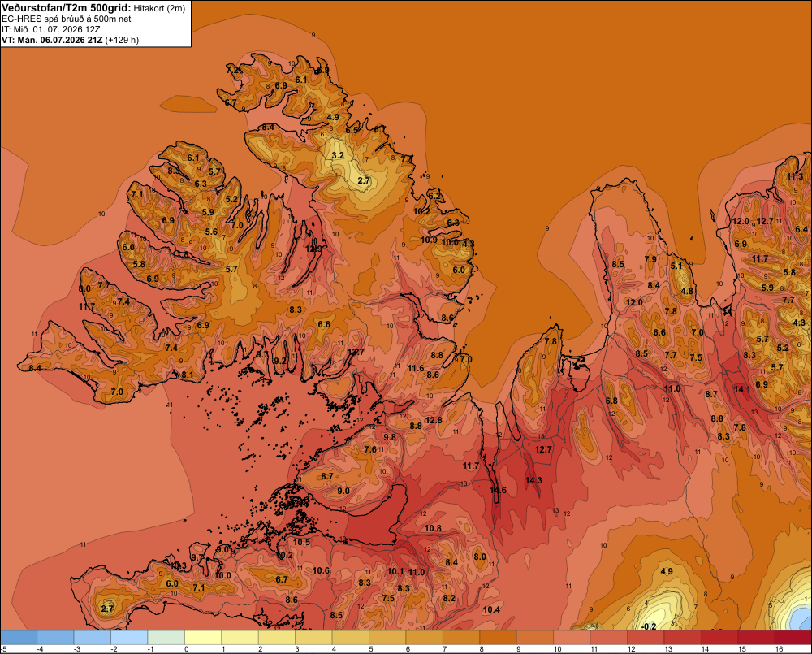Select the legend color between 0 and 1
This screenshot has width=812, height=654.
point(204,638)
